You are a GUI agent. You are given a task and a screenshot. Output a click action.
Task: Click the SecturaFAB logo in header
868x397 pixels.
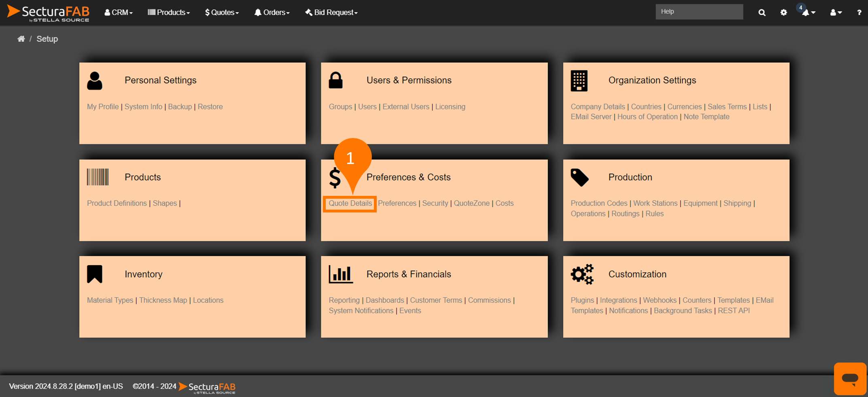pos(48,13)
